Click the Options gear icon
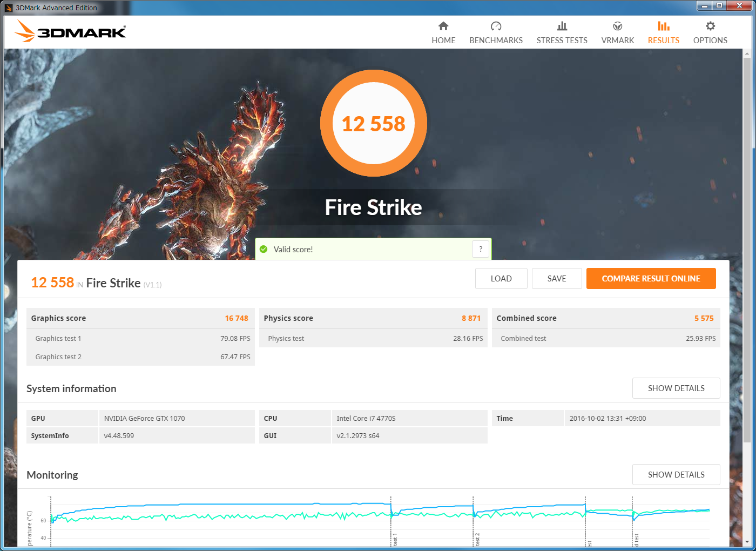 tap(710, 26)
